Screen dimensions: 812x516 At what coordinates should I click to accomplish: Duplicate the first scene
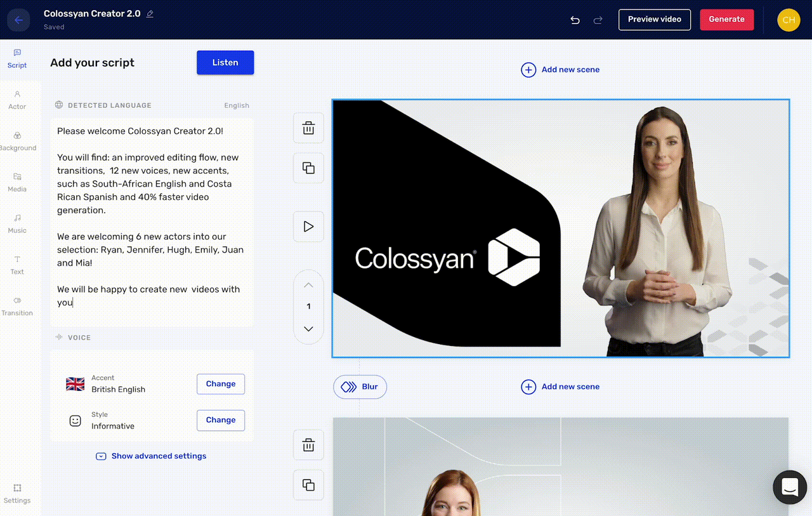tap(308, 168)
